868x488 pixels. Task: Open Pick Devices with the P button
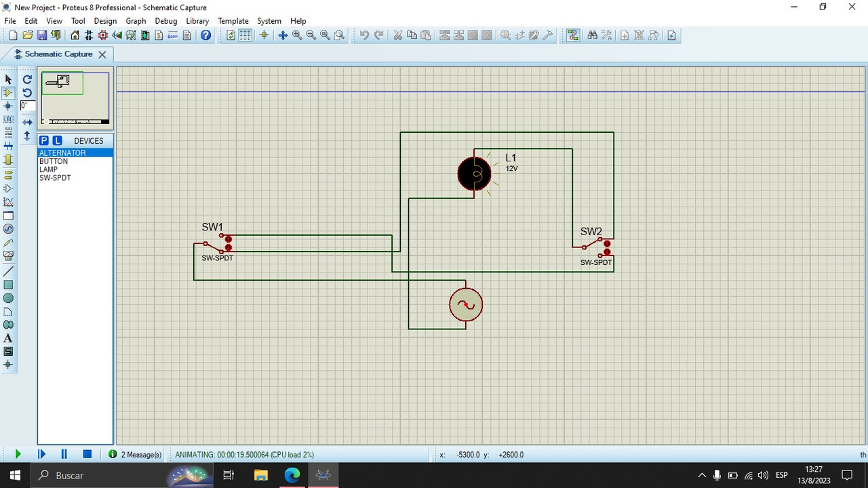44,140
